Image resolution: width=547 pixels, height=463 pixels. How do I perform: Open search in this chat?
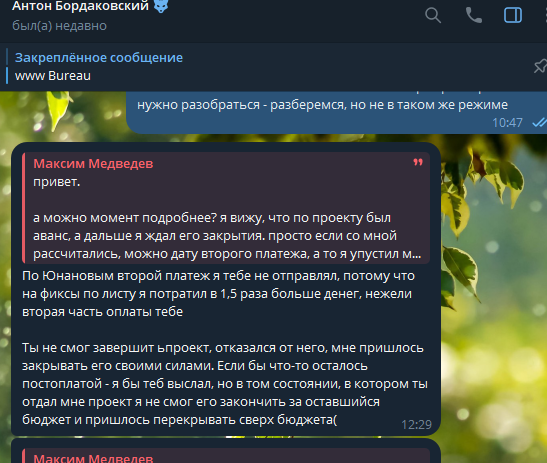[433, 15]
